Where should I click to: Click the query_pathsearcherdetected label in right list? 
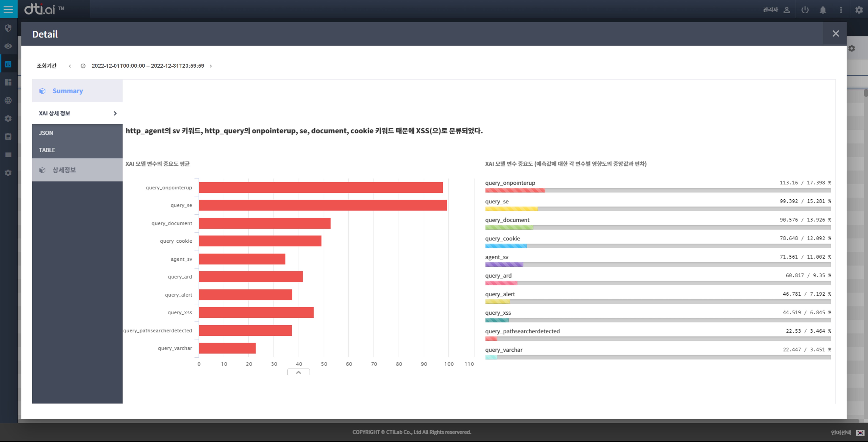(522, 331)
